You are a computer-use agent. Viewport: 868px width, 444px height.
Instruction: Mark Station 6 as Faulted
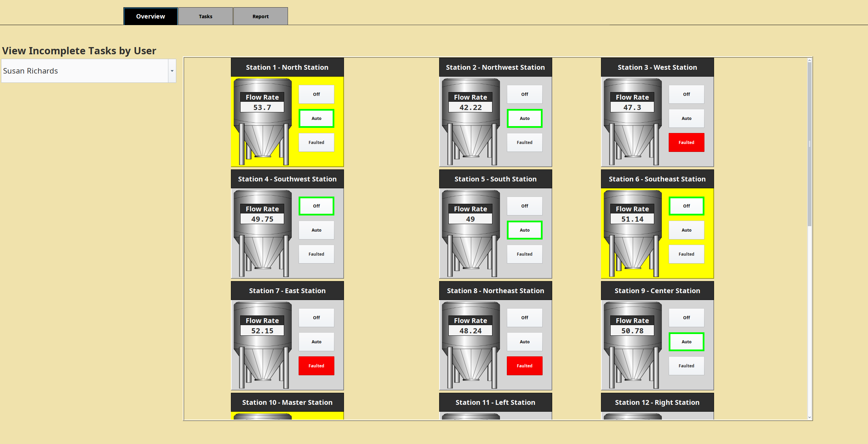[x=687, y=254]
